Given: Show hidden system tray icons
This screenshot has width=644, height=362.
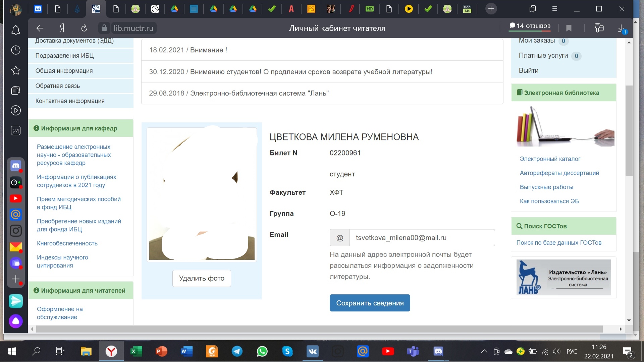Looking at the screenshot, I should click(484, 351).
